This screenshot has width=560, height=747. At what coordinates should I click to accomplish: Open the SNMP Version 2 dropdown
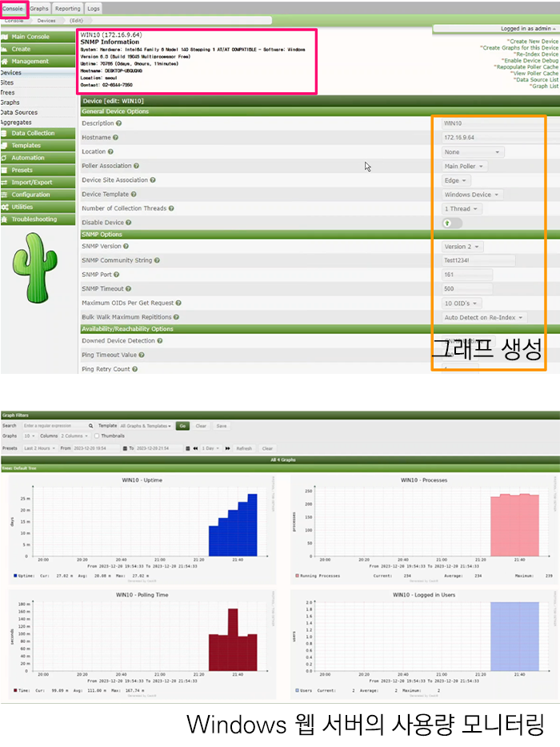click(x=462, y=247)
